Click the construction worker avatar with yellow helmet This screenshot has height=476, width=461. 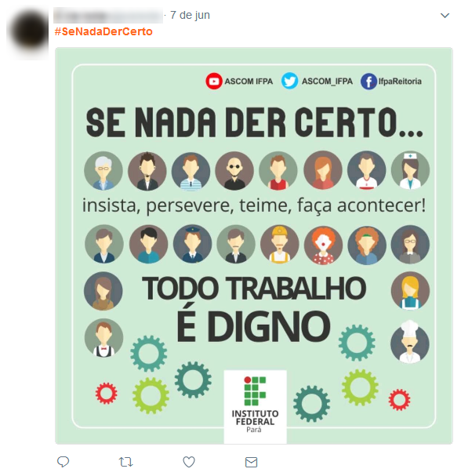tap(280, 245)
